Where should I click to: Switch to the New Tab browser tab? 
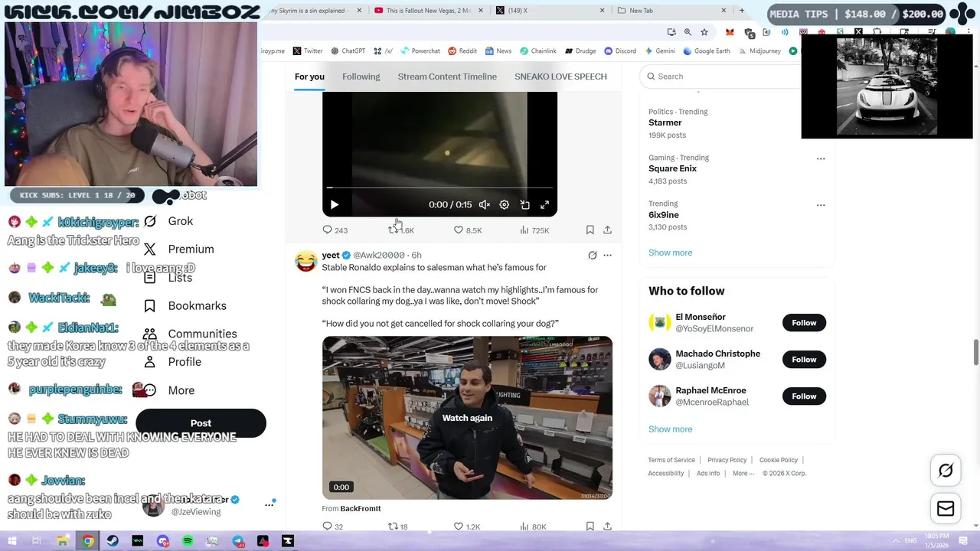coord(672,11)
